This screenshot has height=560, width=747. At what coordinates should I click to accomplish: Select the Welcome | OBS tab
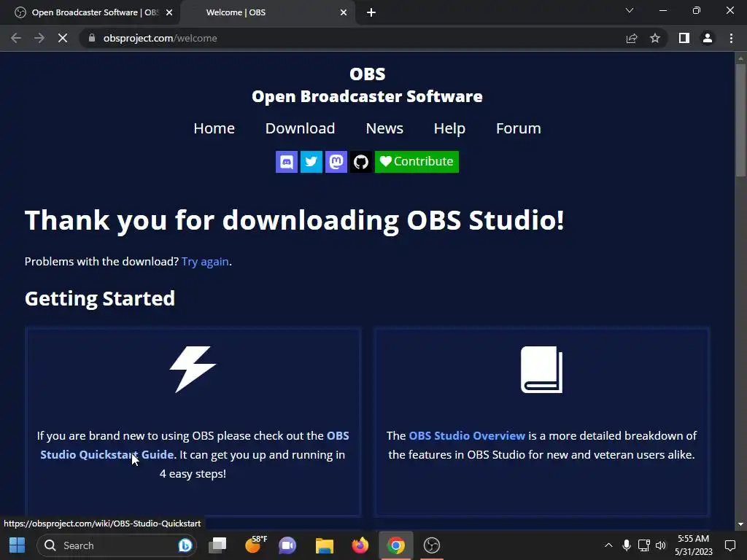pyautogui.click(x=267, y=13)
